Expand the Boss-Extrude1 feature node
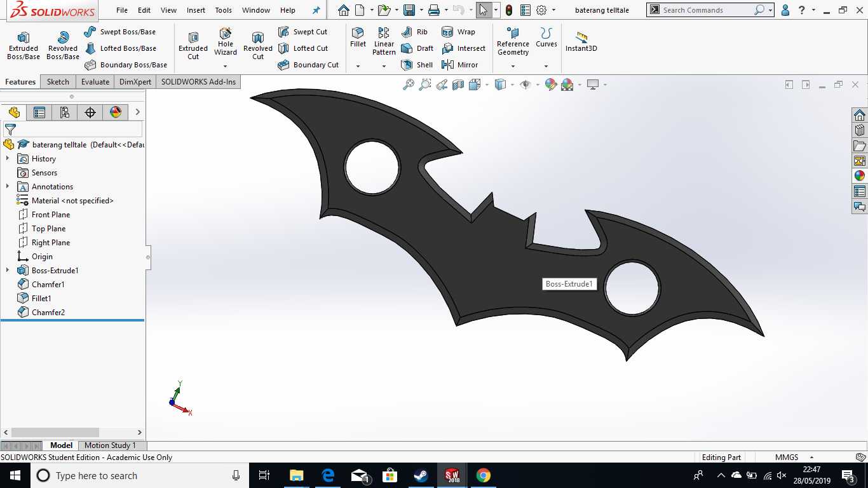This screenshot has width=868, height=488. 8,271
